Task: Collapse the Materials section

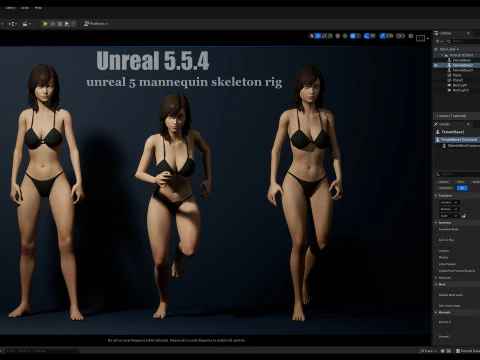Action: tap(436, 312)
